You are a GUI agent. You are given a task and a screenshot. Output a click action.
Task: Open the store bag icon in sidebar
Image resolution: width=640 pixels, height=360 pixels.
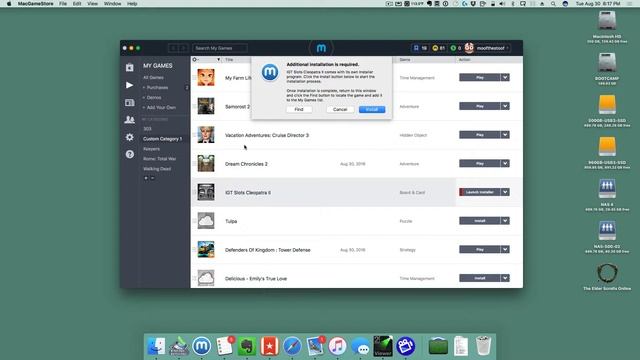(129, 67)
